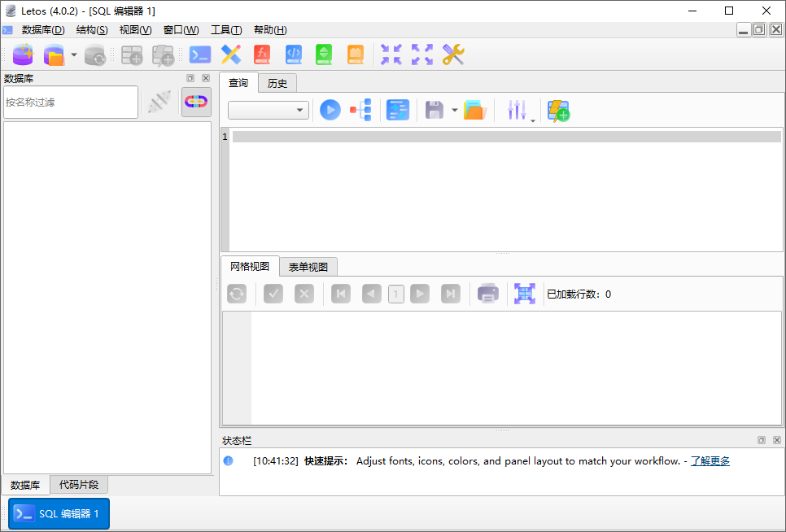Switch to the 表单视图 tab

pos(308,268)
